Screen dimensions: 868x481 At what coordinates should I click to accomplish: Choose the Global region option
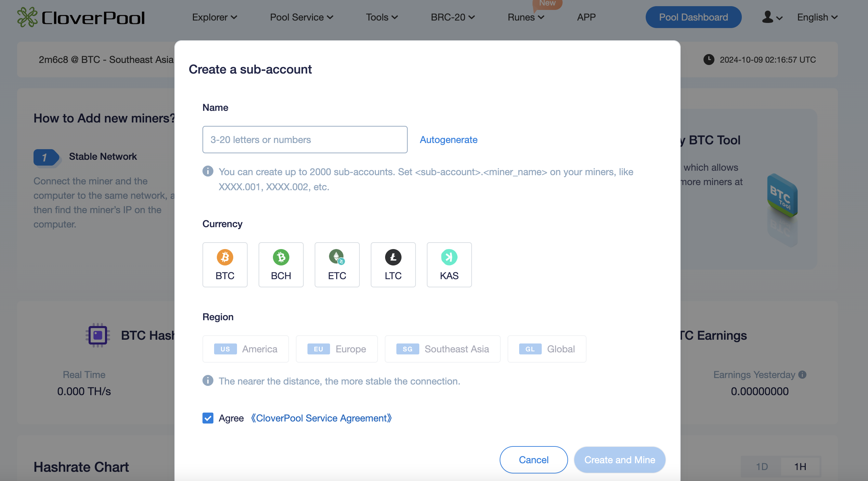(546, 349)
